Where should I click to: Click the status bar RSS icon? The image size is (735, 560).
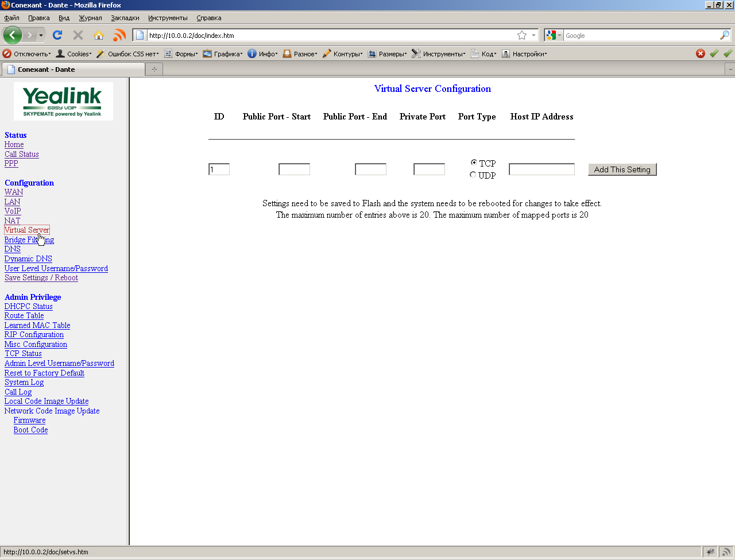pos(726,552)
